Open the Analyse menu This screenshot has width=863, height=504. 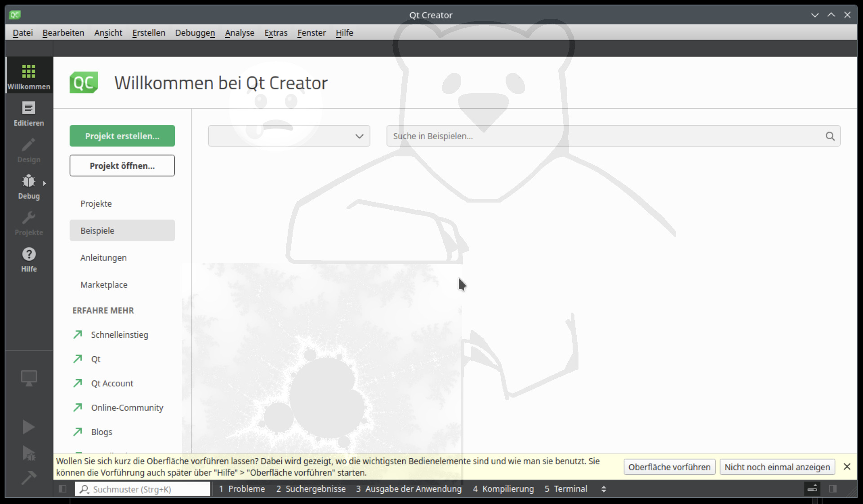(x=240, y=33)
